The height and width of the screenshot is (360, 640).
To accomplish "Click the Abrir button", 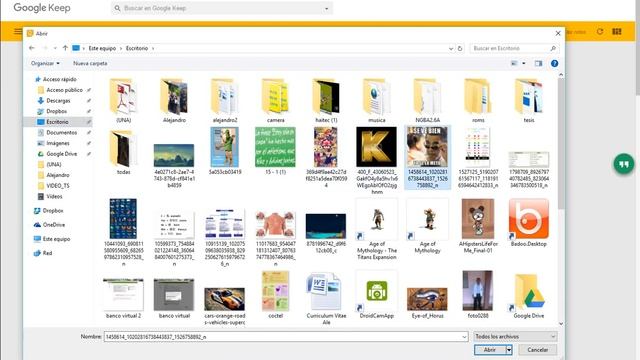I will (x=490, y=350).
